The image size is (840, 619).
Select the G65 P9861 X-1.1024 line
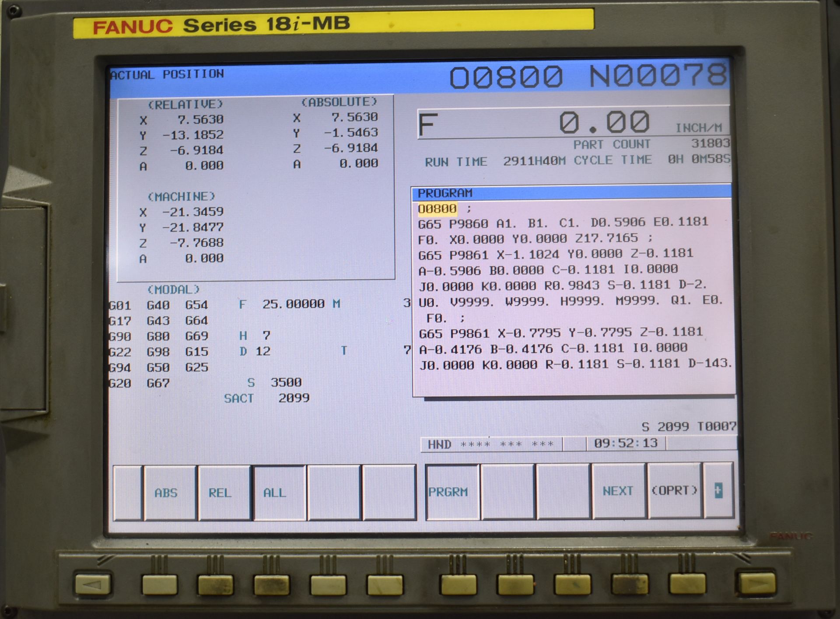pos(556,254)
